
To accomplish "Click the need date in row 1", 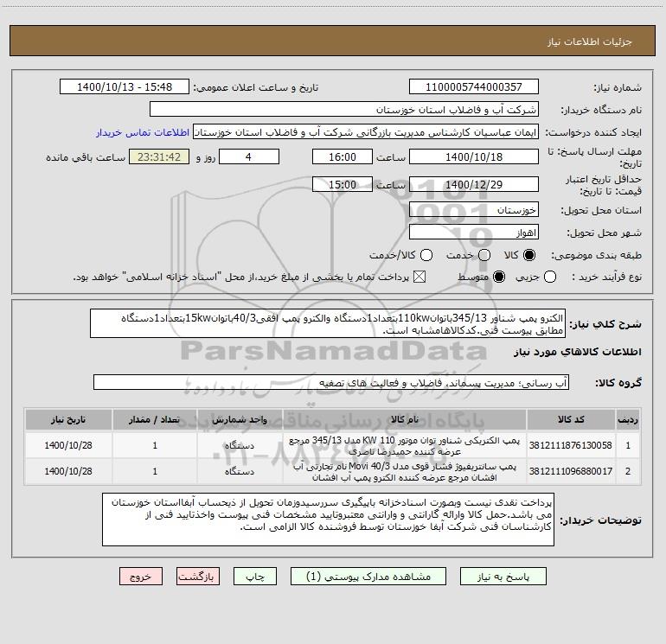I will (x=68, y=445).
